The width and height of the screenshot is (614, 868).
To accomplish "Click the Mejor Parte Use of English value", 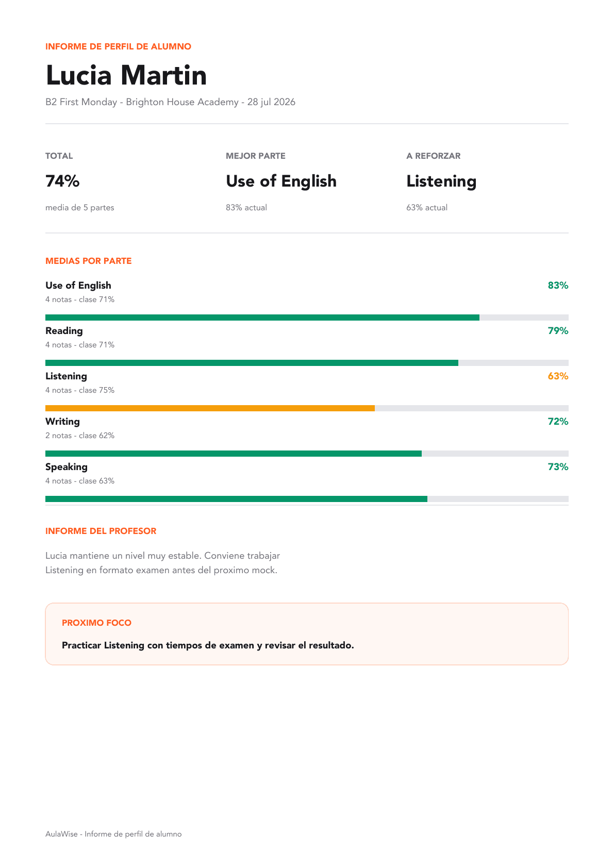I will point(281,181).
